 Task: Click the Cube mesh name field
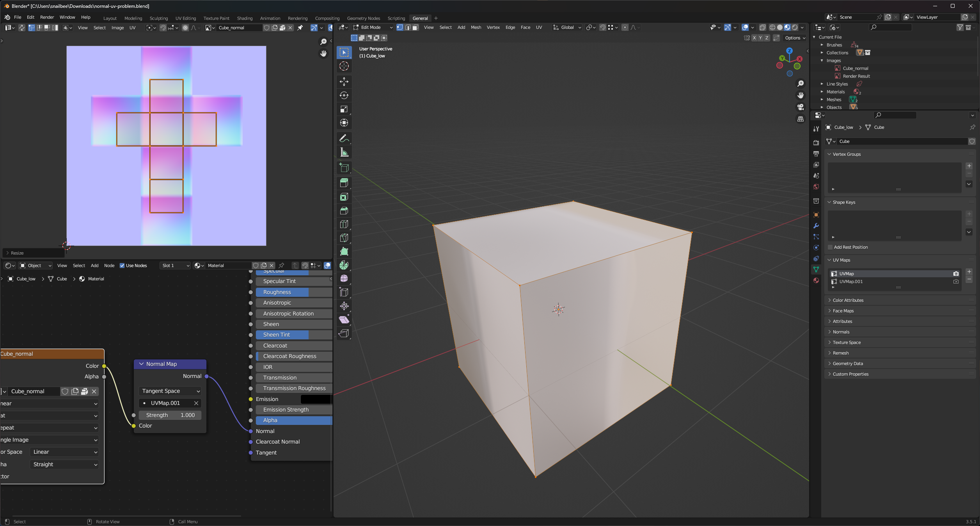[x=902, y=141]
